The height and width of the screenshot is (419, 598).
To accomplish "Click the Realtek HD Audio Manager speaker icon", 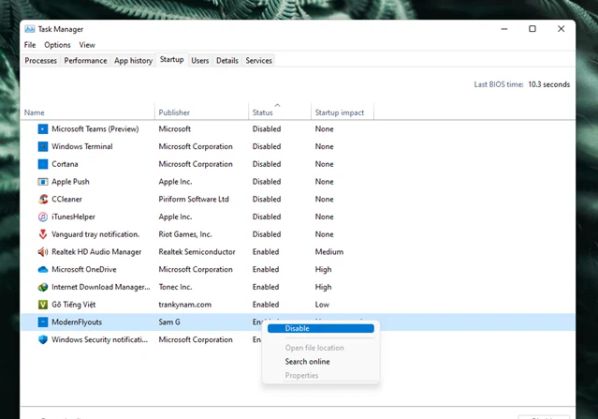I will (x=43, y=252).
